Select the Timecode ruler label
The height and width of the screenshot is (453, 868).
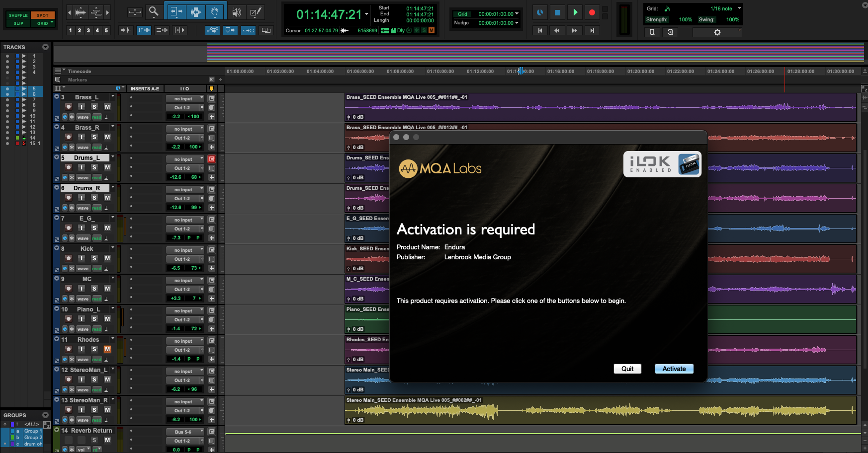point(80,72)
